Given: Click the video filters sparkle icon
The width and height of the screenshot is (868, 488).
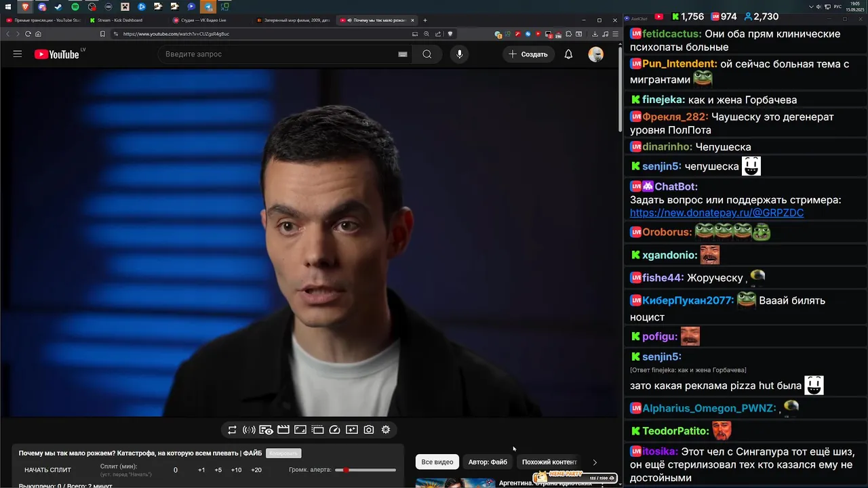Looking at the screenshot, I should point(352,430).
